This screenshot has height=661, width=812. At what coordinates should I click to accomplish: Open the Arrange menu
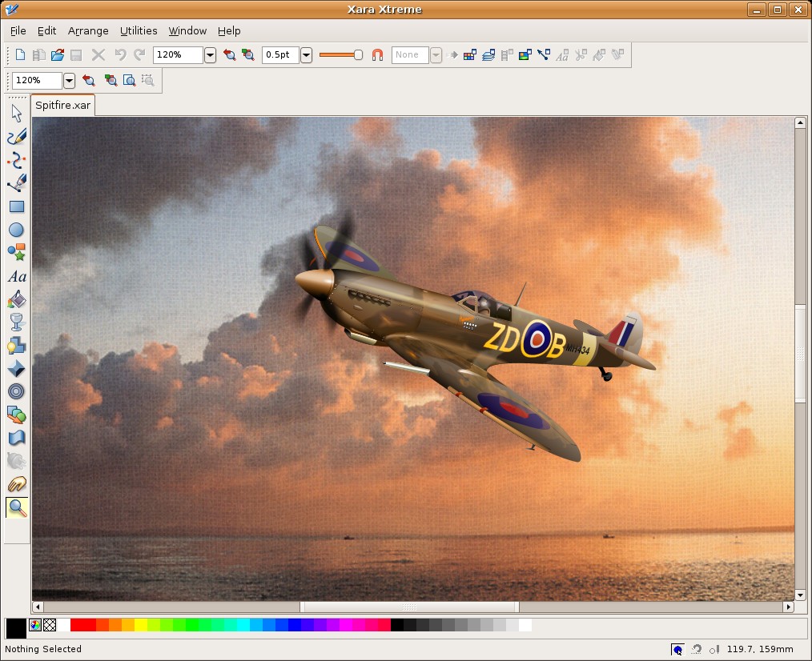[88, 31]
